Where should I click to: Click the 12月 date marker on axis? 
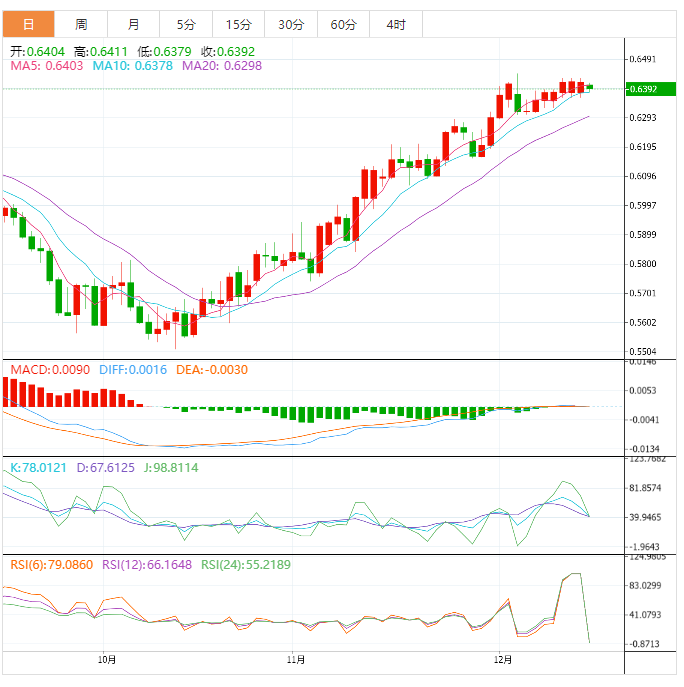point(504,660)
